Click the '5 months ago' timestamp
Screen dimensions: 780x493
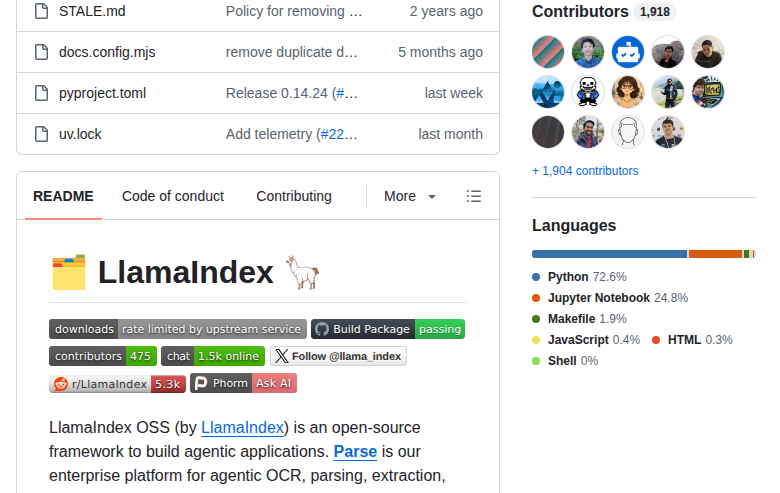[440, 52]
